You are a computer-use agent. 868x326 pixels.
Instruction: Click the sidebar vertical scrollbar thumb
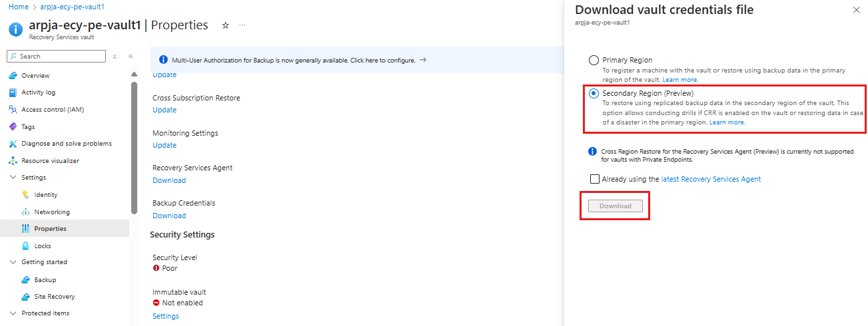134,148
